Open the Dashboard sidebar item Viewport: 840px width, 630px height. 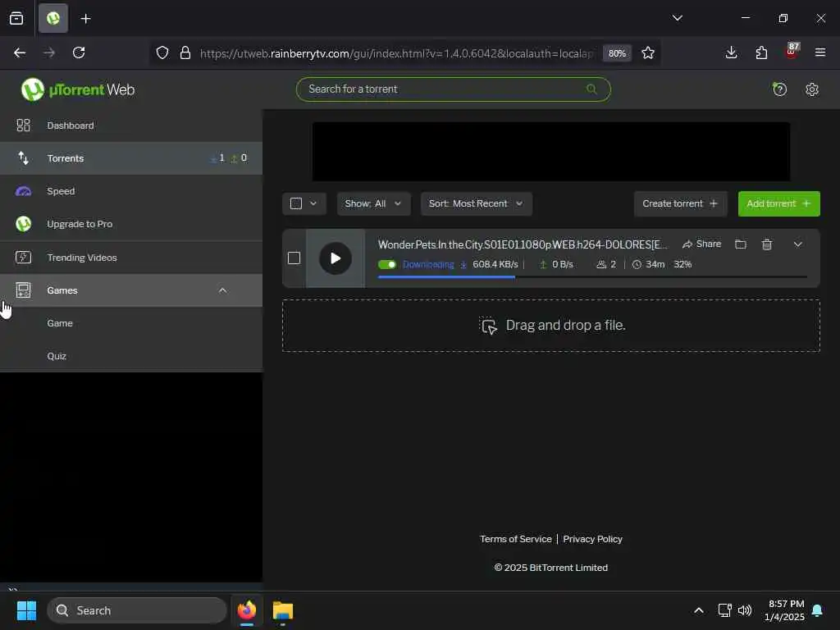pos(130,126)
